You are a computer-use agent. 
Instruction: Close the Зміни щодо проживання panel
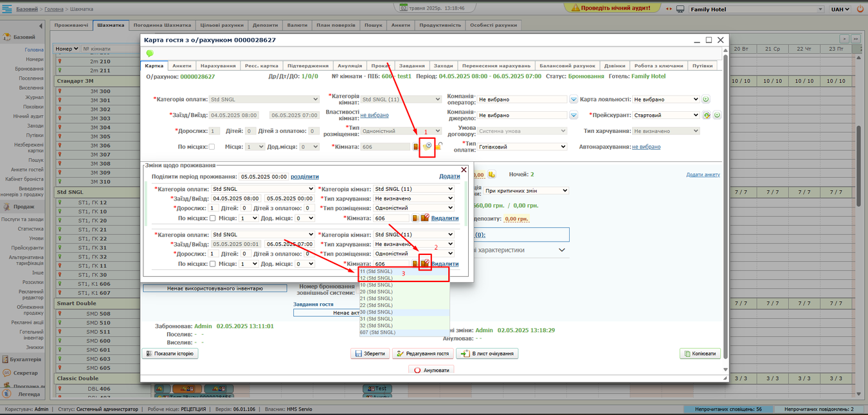(464, 170)
